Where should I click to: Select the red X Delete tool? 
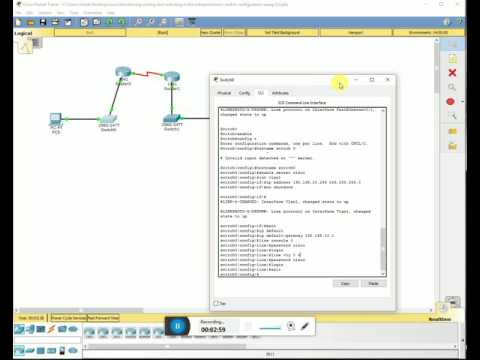(x=452, y=73)
